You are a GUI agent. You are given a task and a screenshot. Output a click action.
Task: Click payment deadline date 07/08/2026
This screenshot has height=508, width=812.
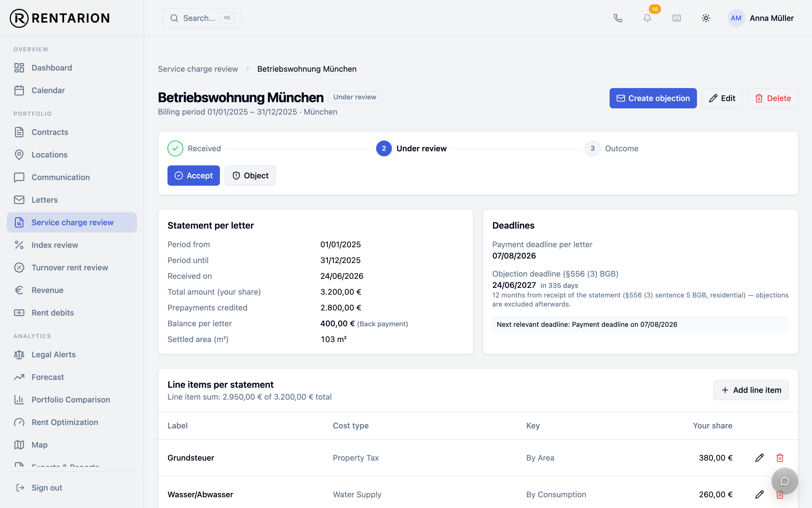[514, 256]
